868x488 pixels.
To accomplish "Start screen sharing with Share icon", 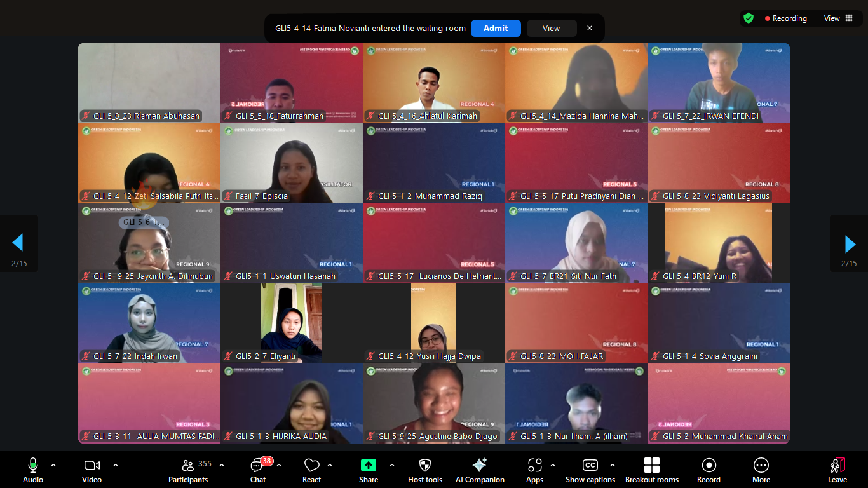I will coord(369,466).
